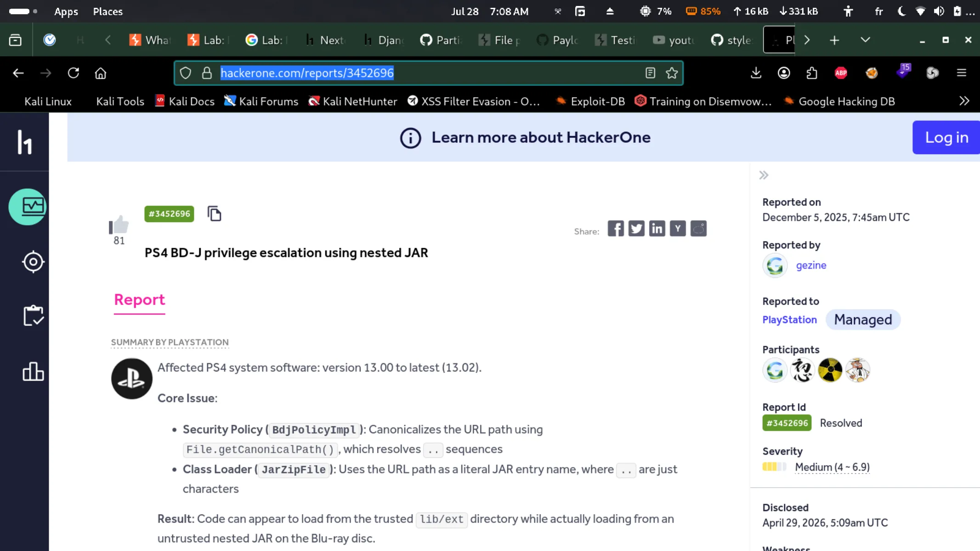
Task: Click the green #3452696 badge above the title
Action: tap(169, 214)
